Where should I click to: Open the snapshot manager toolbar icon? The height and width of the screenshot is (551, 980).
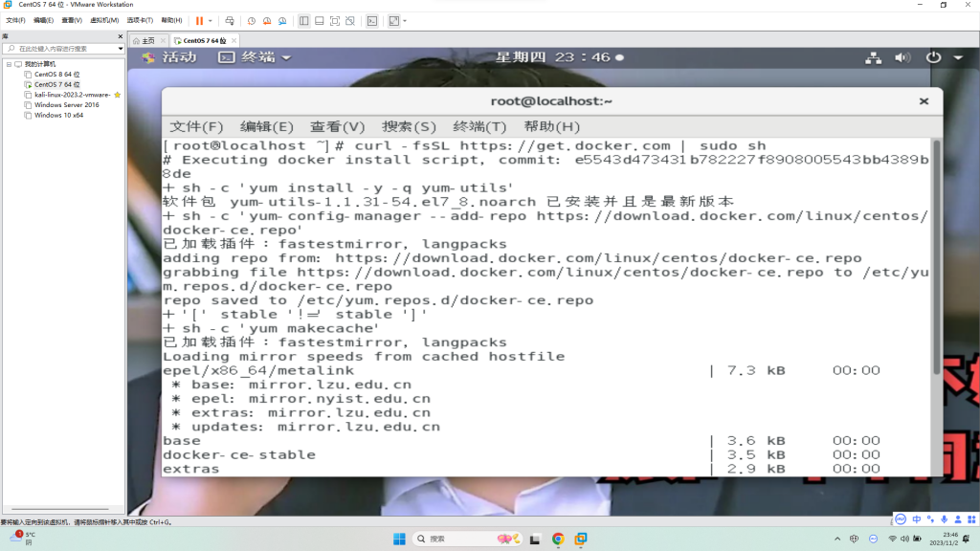(x=281, y=20)
